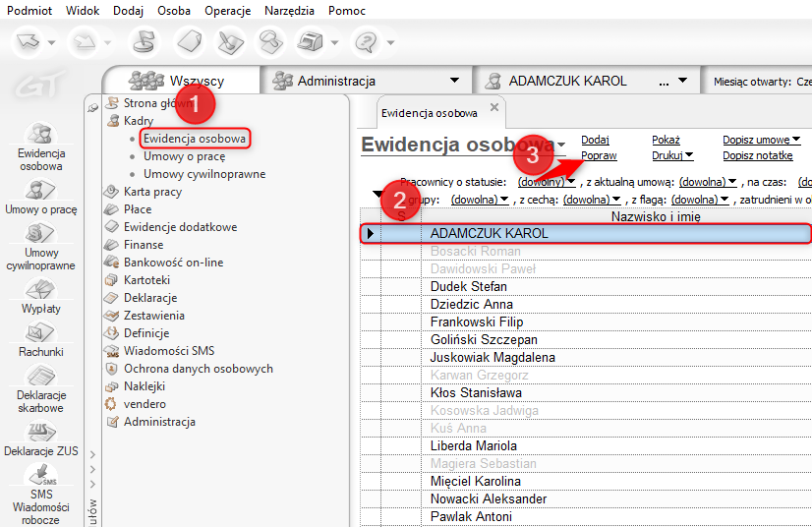Open the z cechą (dowolna) filter dropdown

click(x=592, y=200)
